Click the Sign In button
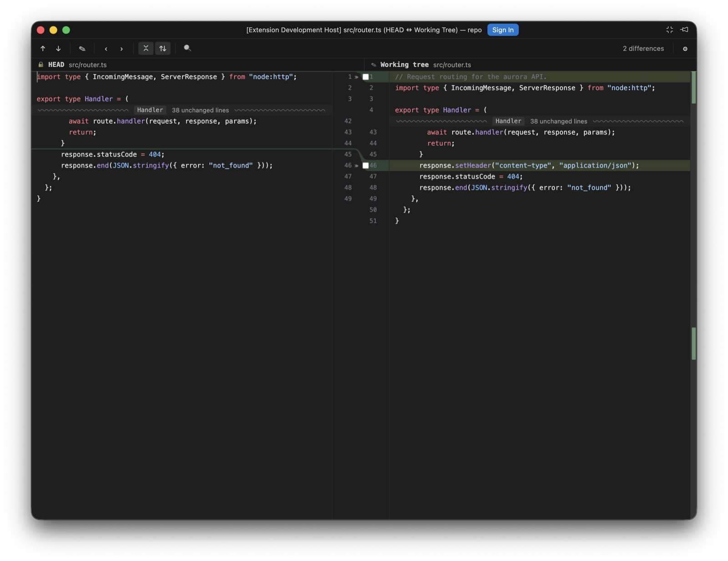The width and height of the screenshot is (728, 561). [503, 30]
